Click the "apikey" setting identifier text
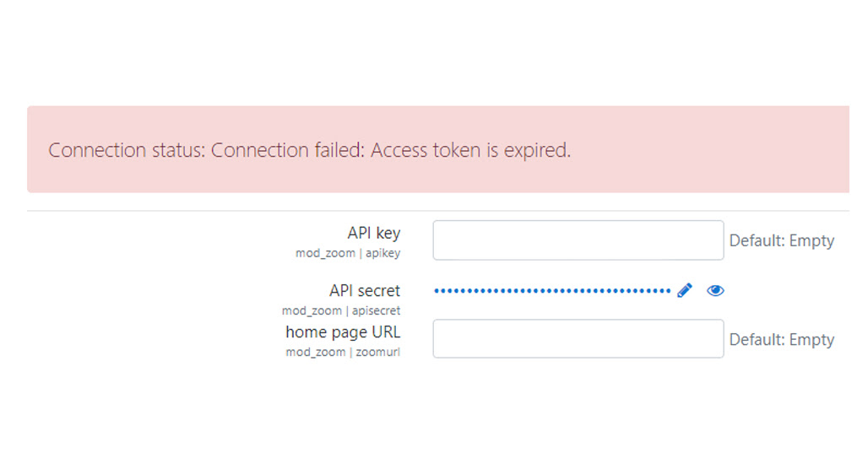The height and width of the screenshot is (469, 868). [382, 253]
